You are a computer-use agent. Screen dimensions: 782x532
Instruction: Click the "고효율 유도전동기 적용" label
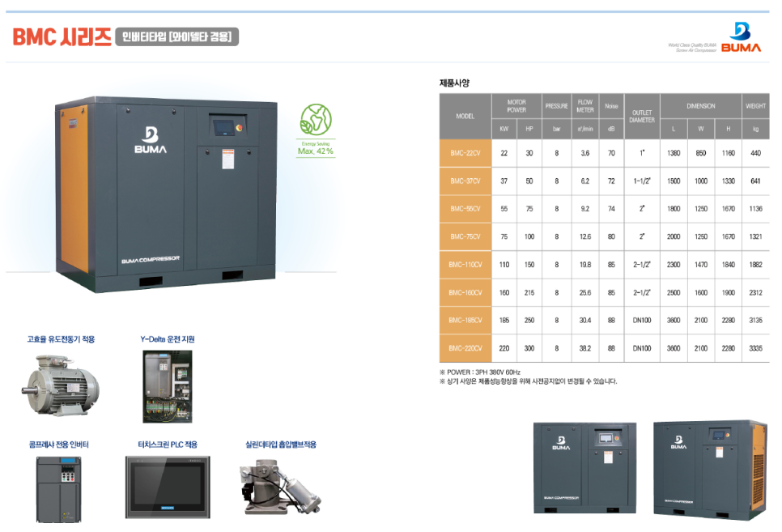click(61, 339)
